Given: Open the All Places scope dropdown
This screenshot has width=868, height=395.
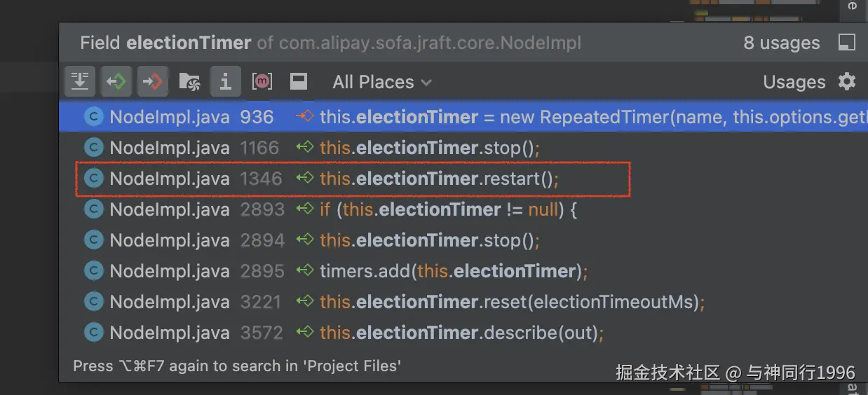Looking at the screenshot, I should [382, 82].
